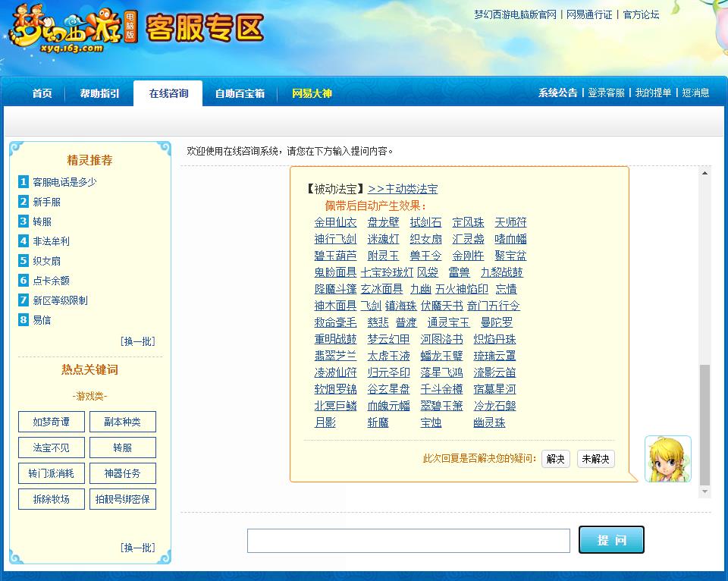Open 我的提单 link
Screen dimensions: 728x581
(x=653, y=93)
